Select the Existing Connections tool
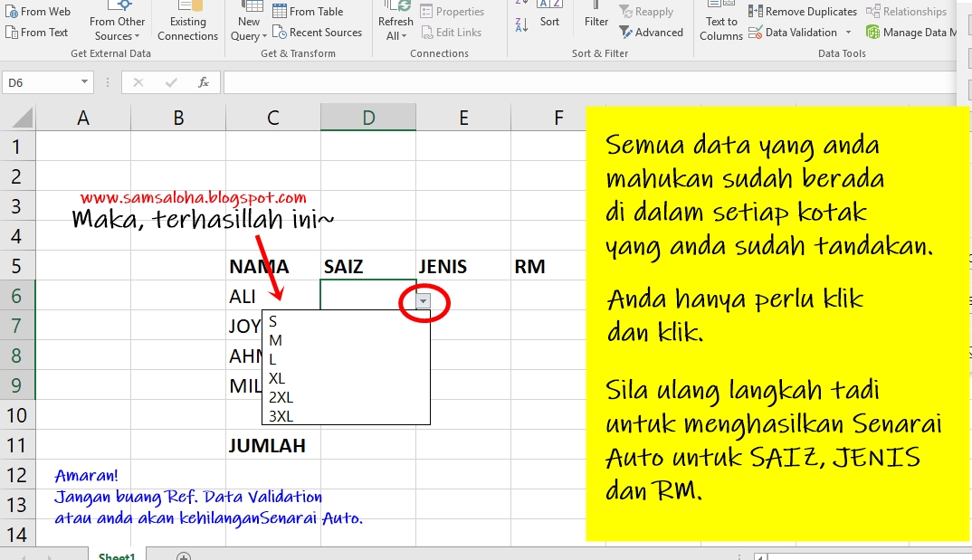Screen dimensions: 972x560 point(187,22)
